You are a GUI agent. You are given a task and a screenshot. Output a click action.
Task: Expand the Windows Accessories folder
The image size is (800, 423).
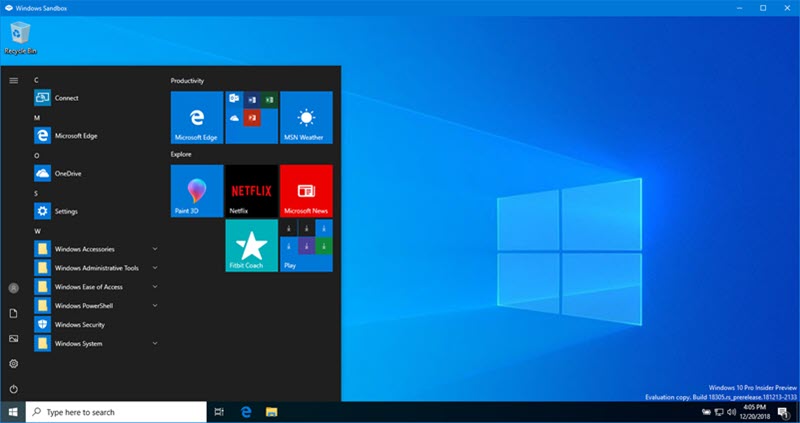(x=96, y=249)
